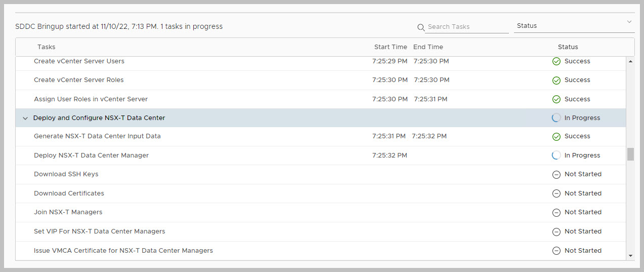Select Assign User Roles in vCenter Server row
Image resolution: width=644 pixels, height=272 pixels.
(91, 99)
